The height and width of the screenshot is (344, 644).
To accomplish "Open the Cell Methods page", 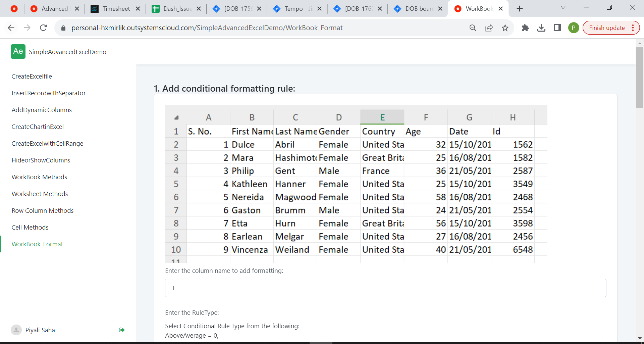I will coord(30,227).
